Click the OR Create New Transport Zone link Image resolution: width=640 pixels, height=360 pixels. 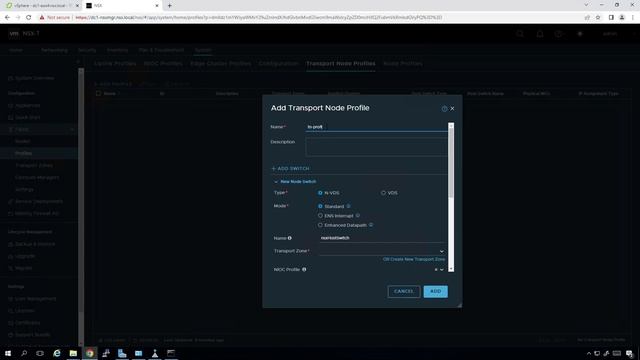point(414,259)
